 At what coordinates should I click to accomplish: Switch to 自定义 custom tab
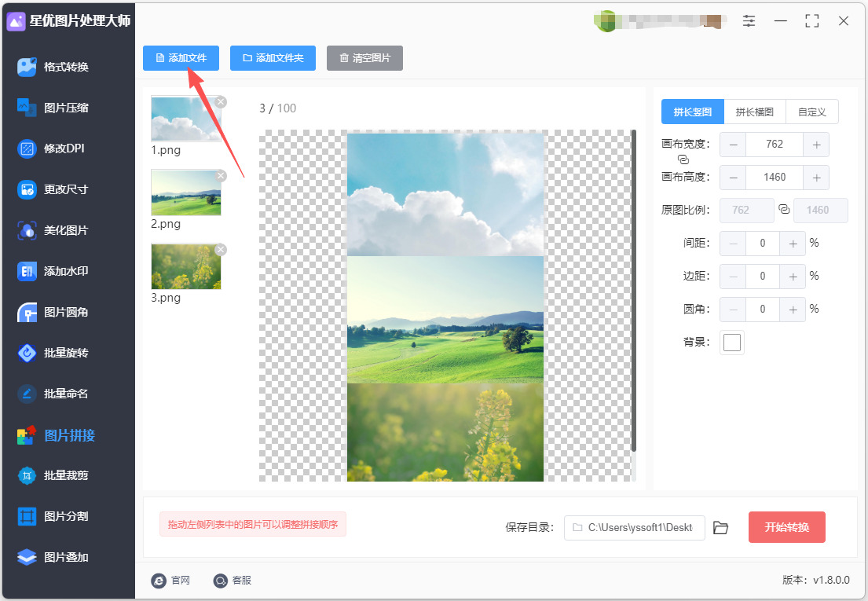point(812,112)
